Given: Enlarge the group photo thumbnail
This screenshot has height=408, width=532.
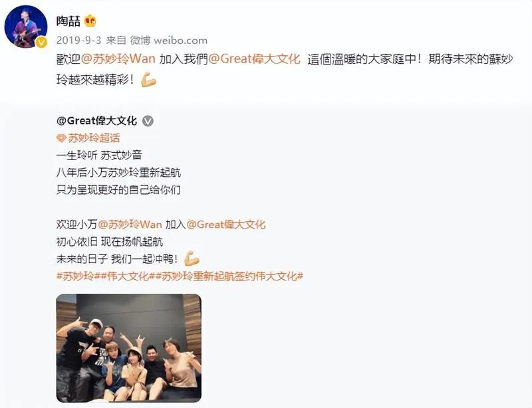Looking at the screenshot, I should [x=129, y=348].
